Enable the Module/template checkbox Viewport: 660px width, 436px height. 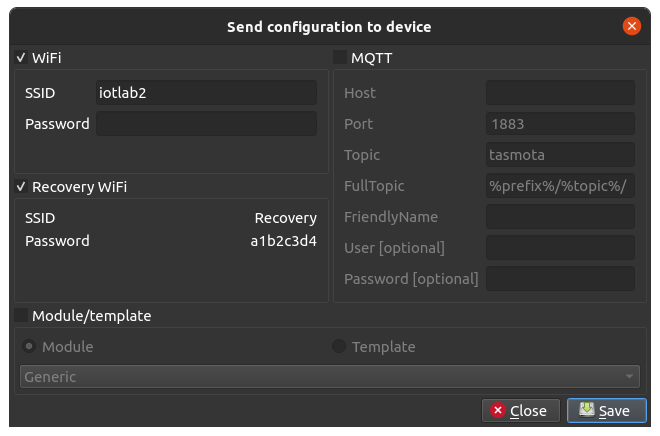[22, 316]
